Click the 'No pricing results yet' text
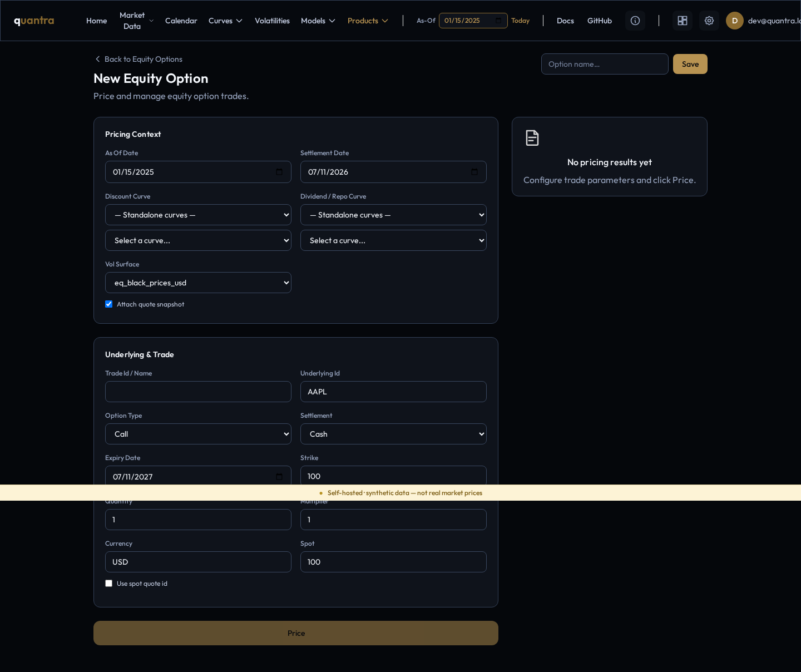The image size is (801, 672). click(x=610, y=162)
